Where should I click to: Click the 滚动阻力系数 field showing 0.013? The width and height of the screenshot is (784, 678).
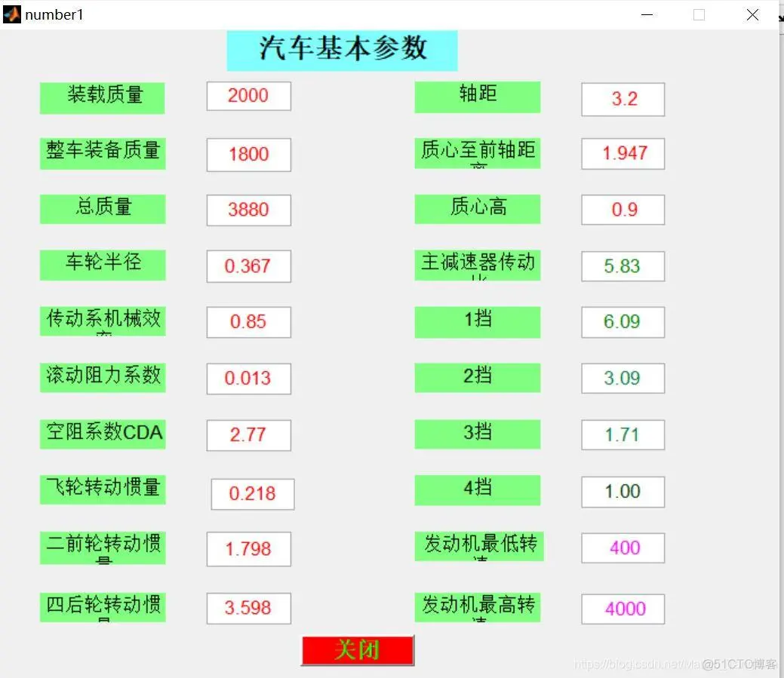248,379
